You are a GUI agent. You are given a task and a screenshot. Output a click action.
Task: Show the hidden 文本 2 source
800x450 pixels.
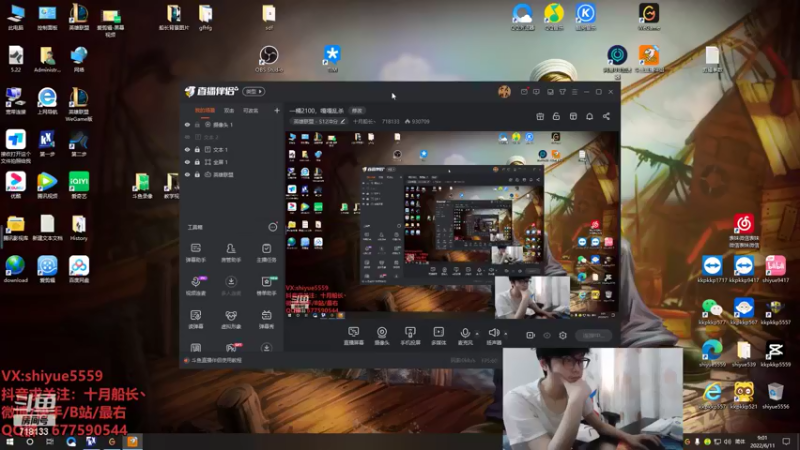[187, 137]
